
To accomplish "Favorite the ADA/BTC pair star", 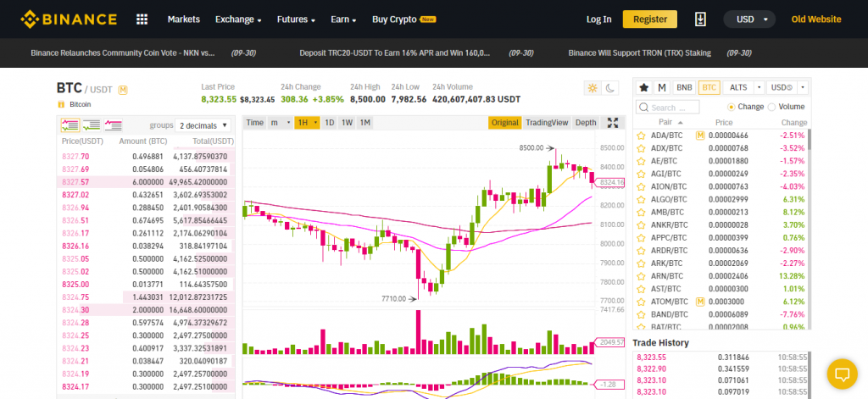I will coord(641,136).
